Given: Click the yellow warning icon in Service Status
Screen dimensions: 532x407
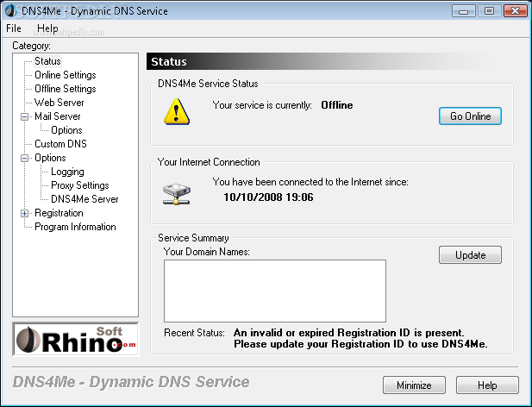Looking at the screenshot, I should point(177,111).
